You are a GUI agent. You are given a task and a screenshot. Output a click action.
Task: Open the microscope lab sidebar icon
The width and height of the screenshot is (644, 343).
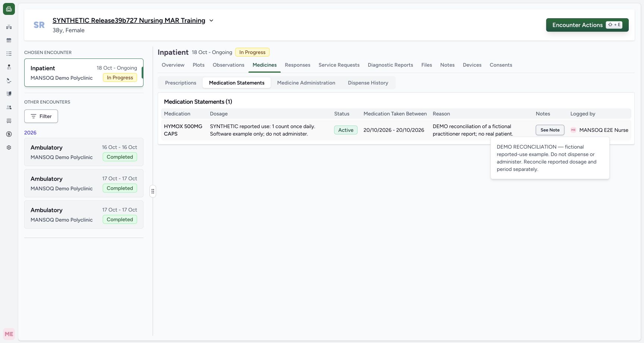9,80
